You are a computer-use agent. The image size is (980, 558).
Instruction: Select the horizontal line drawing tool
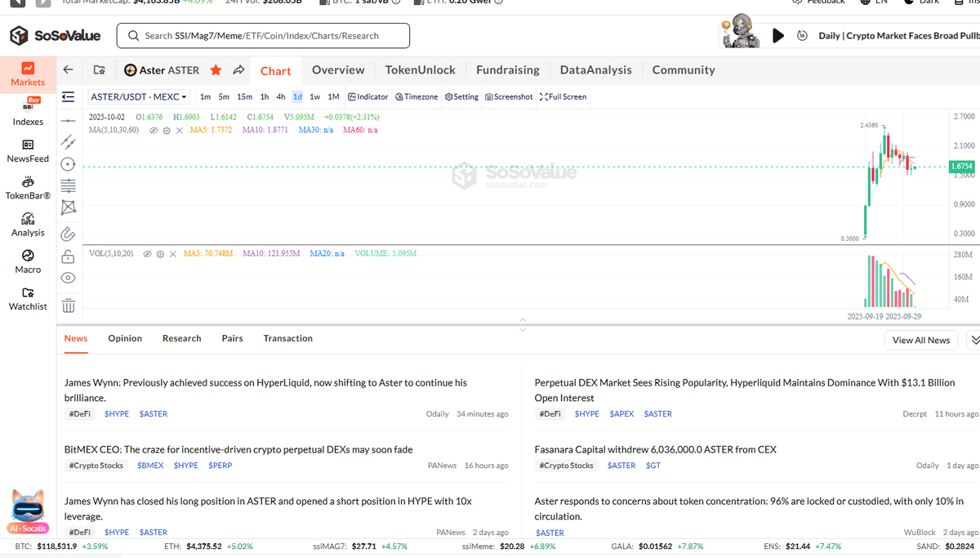pyautogui.click(x=69, y=120)
